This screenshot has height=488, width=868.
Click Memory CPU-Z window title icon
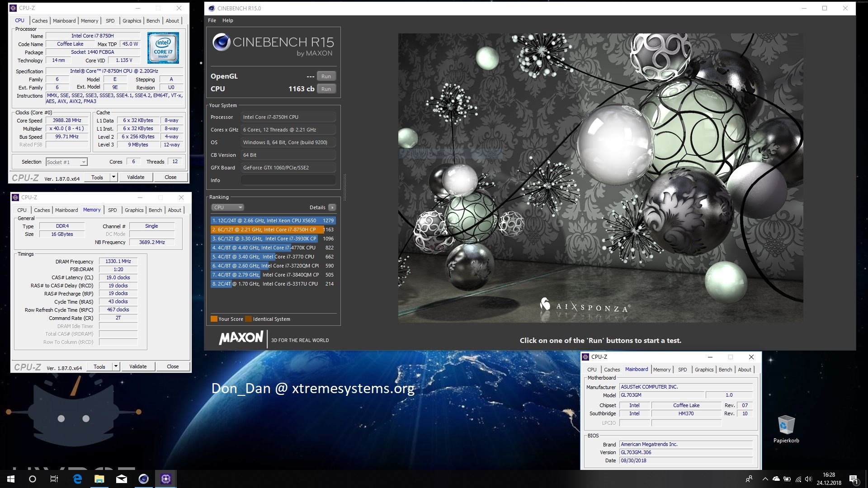(15, 197)
